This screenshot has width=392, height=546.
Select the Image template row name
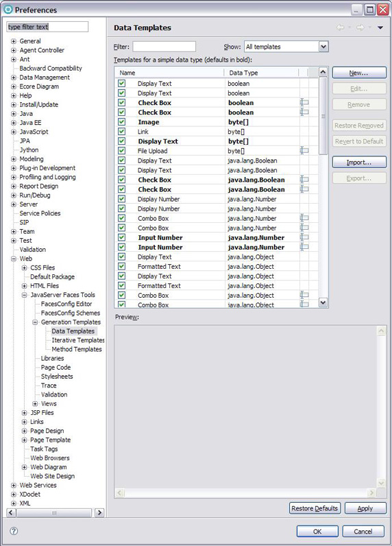149,122
